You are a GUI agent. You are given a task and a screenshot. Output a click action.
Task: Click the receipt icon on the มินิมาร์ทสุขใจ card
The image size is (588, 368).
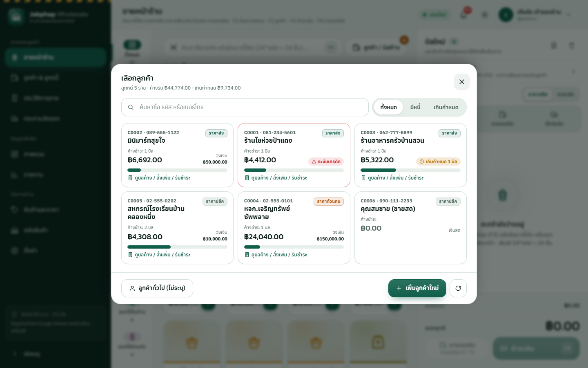point(130,178)
